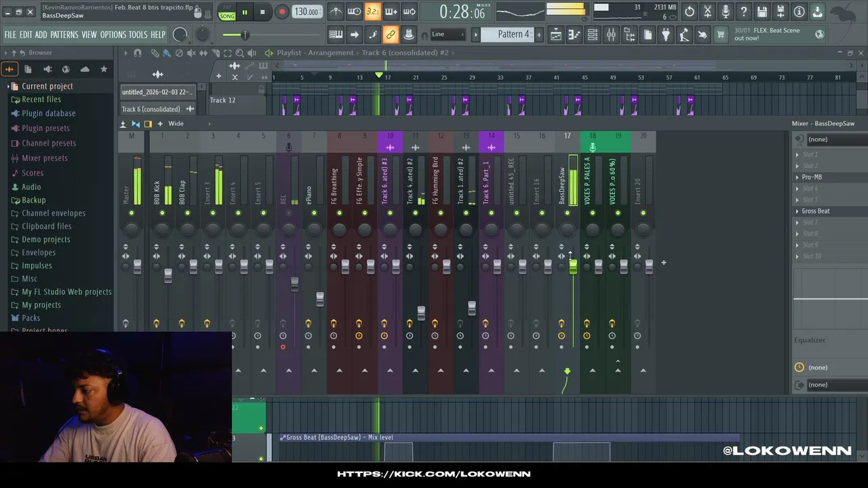Viewport: 868px width, 488px height.
Task: Open the EDIT menu
Action: [x=26, y=35]
